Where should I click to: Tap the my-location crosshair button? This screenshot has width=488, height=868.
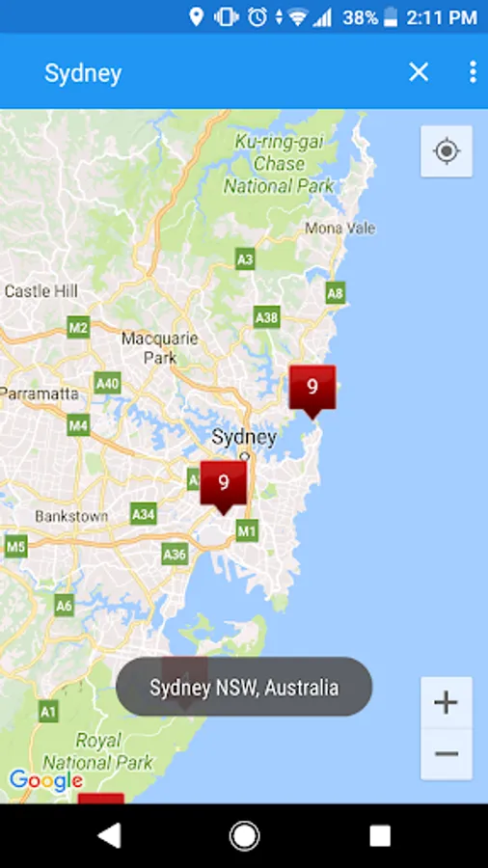coord(447,151)
